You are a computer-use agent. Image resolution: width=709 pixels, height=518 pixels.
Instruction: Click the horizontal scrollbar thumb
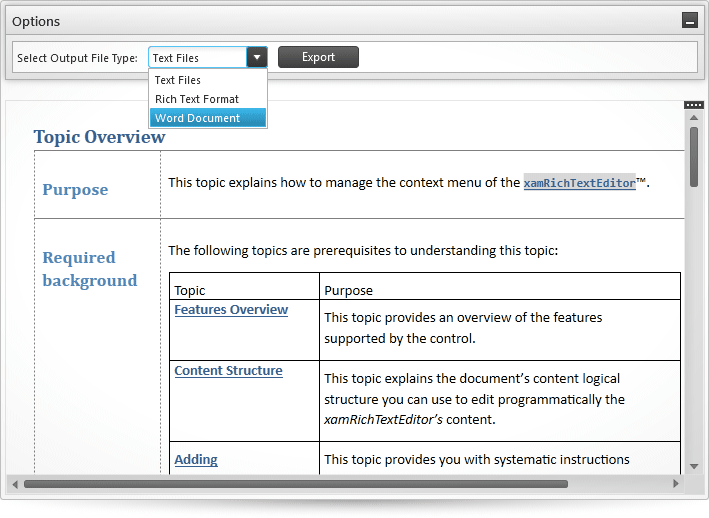296,484
